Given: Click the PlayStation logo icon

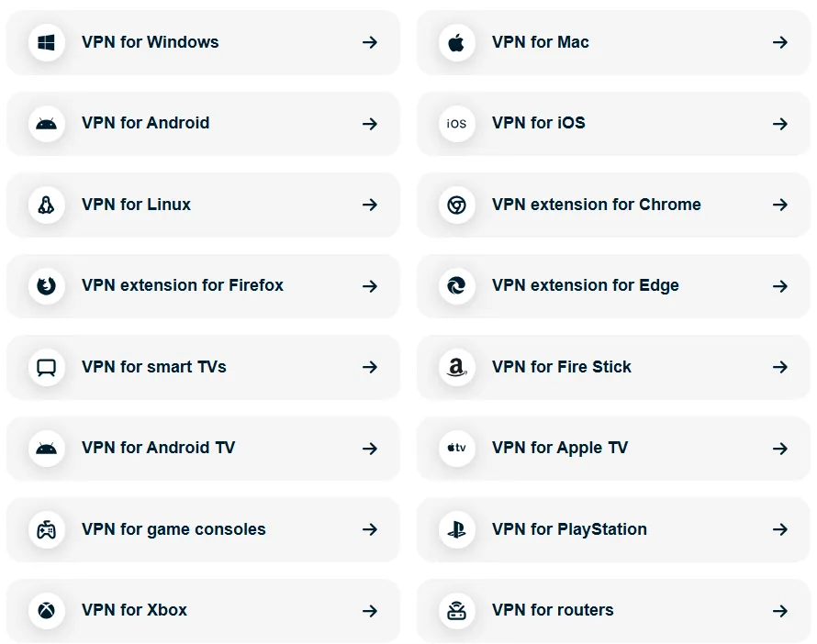Looking at the screenshot, I should pos(456,529).
